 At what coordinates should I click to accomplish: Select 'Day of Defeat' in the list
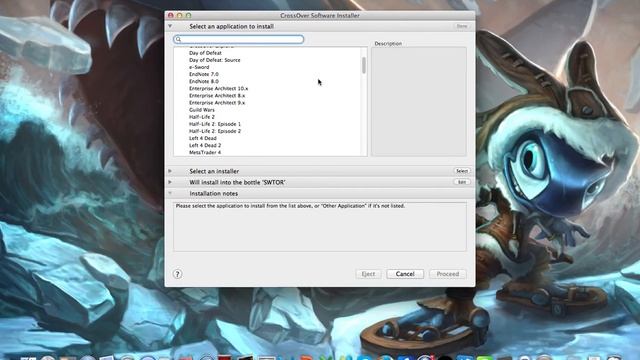205,53
